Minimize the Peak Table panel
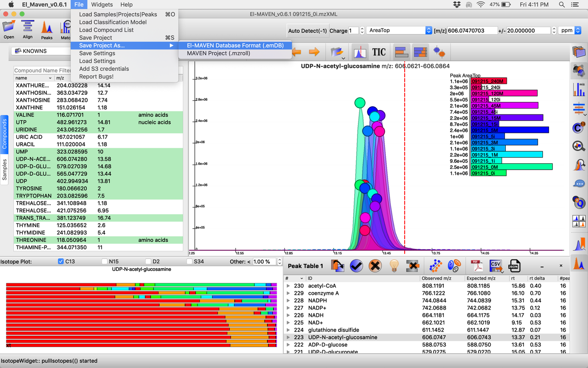Image resolution: width=588 pixels, height=368 pixels. pyautogui.click(x=542, y=266)
